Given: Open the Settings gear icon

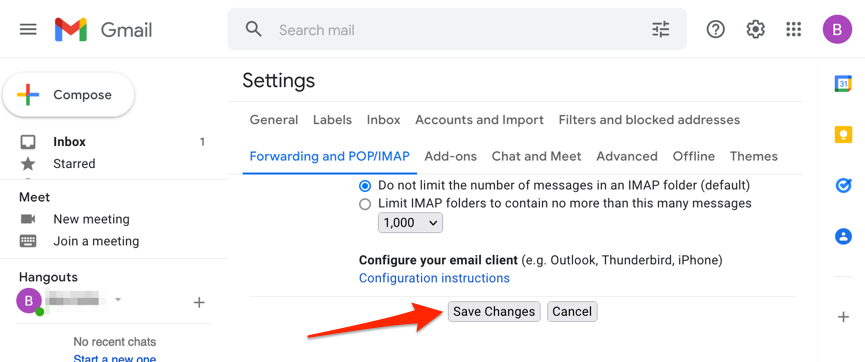Looking at the screenshot, I should coord(755,29).
